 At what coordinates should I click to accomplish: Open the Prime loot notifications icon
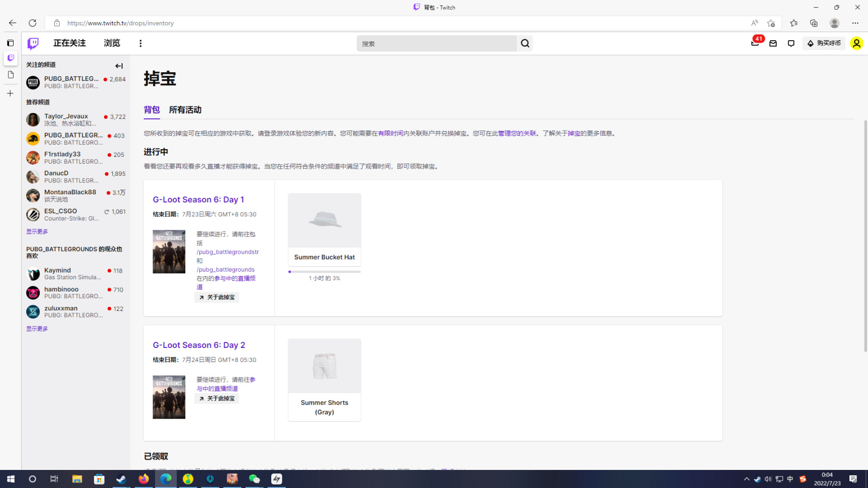point(754,44)
